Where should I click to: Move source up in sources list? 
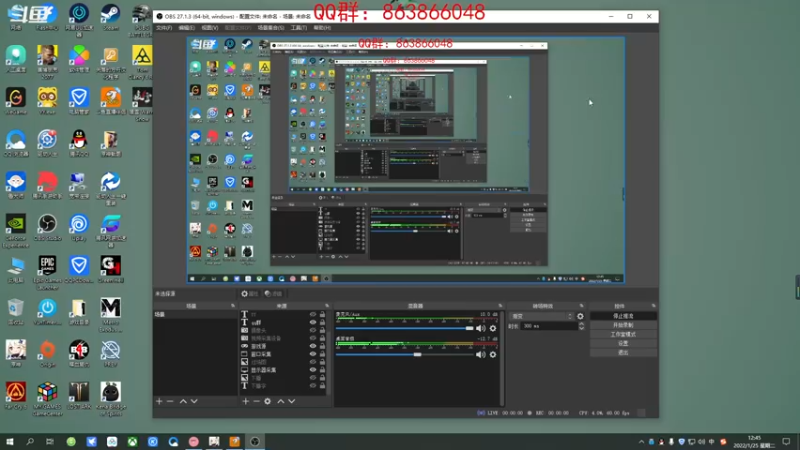281,402
